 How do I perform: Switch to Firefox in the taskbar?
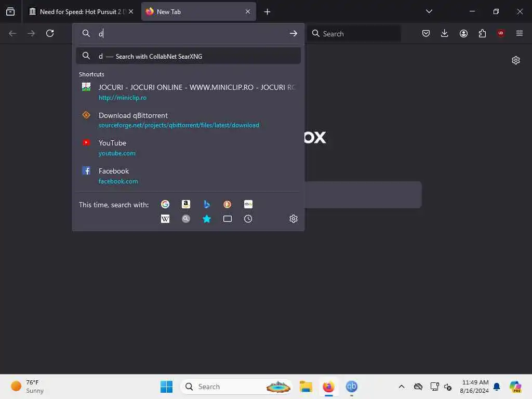328,387
